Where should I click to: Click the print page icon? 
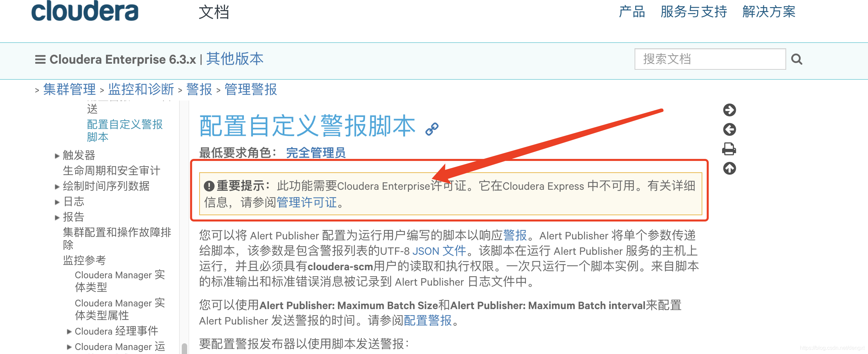point(729,149)
